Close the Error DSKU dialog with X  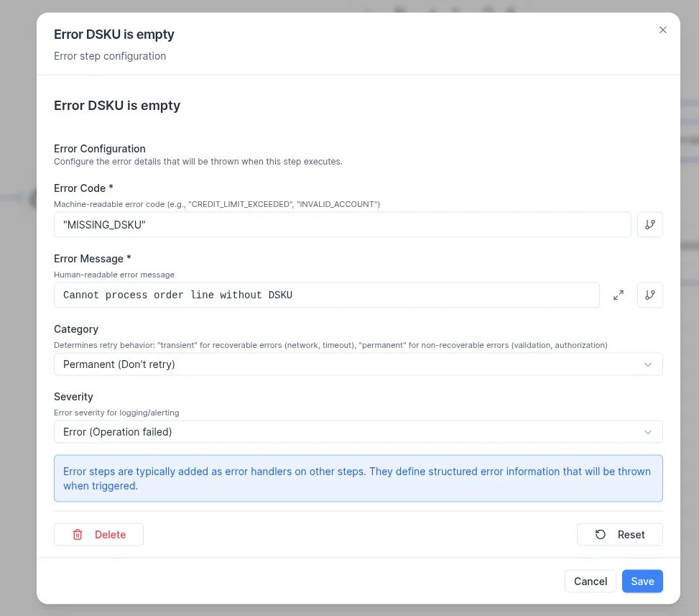pyautogui.click(x=662, y=30)
